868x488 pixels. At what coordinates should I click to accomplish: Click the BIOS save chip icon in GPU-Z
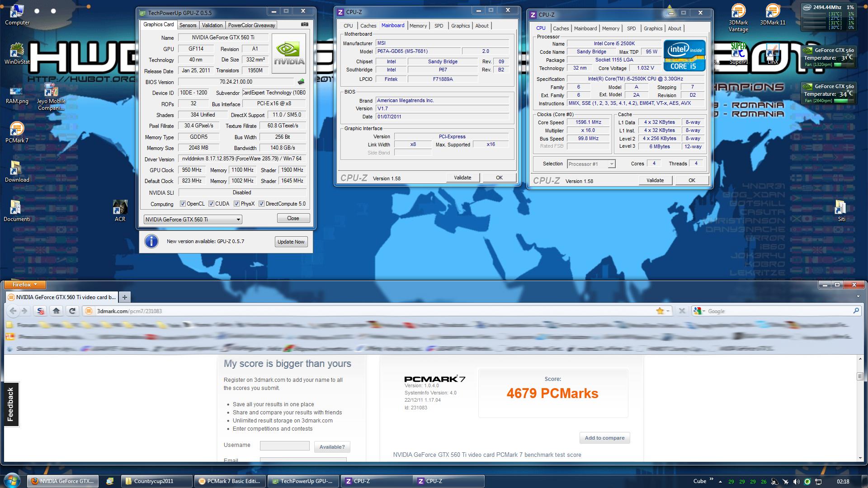click(301, 82)
